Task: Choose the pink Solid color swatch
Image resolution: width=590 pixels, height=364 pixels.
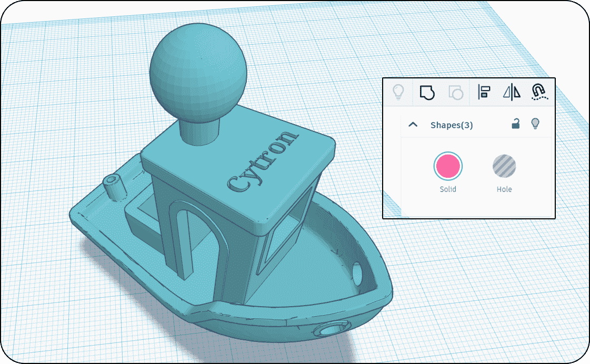Action: [448, 166]
